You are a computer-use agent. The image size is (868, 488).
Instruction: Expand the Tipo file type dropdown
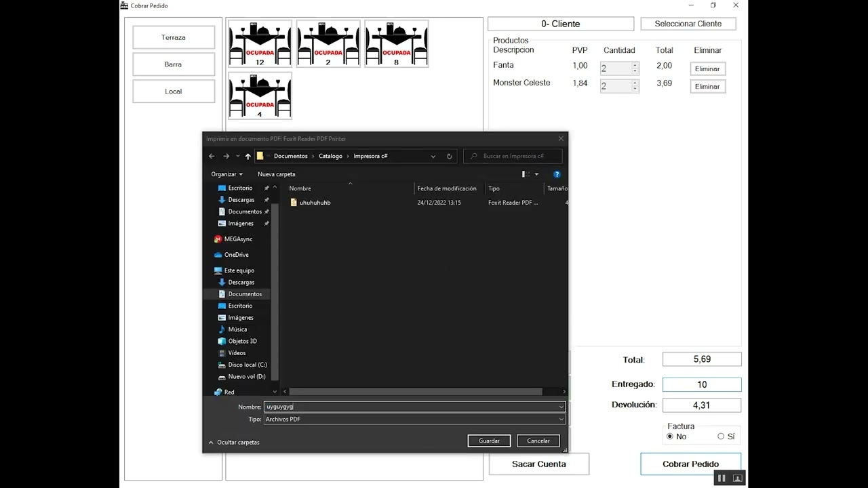[x=561, y=420]
